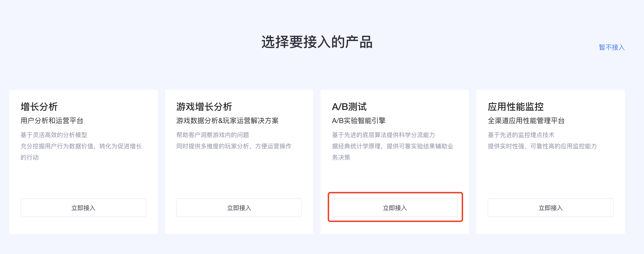Click the 游戏数据分析&玩家运营解决方案 subtitle
Viewport: 644px width, 254px height.
(227, 121)
